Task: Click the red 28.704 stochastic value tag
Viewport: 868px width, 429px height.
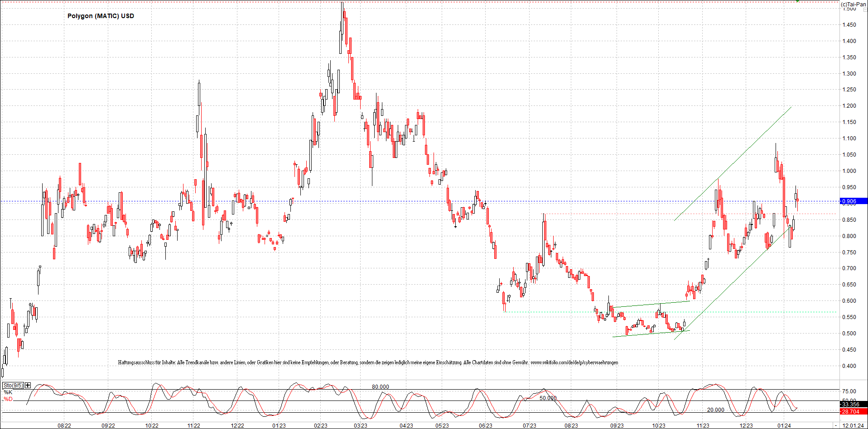Action: pyautogui.click(x=854, y=411)
